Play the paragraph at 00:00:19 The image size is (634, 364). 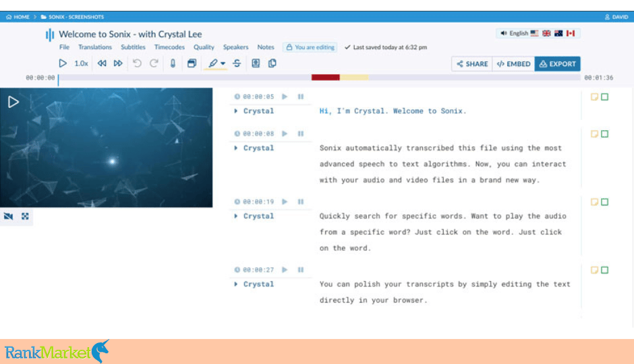[x=285, y=202]
